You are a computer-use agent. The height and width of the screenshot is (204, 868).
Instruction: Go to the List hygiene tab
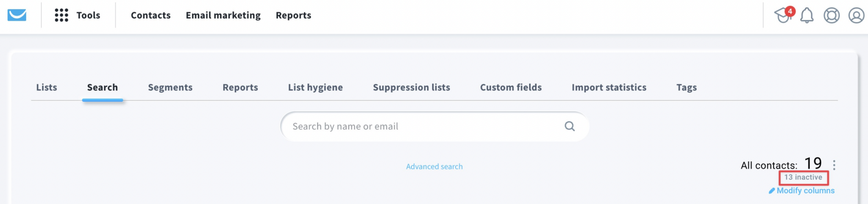point(315,87)
